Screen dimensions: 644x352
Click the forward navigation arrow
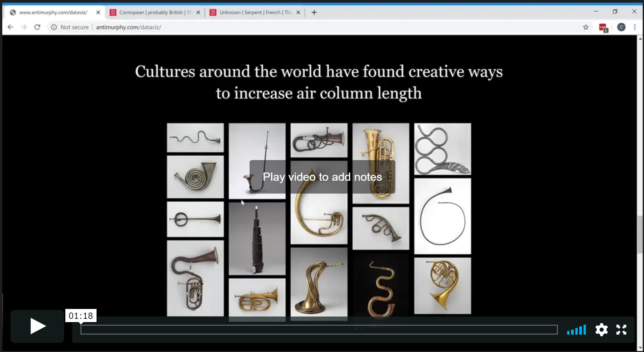(x=24, y=27)
